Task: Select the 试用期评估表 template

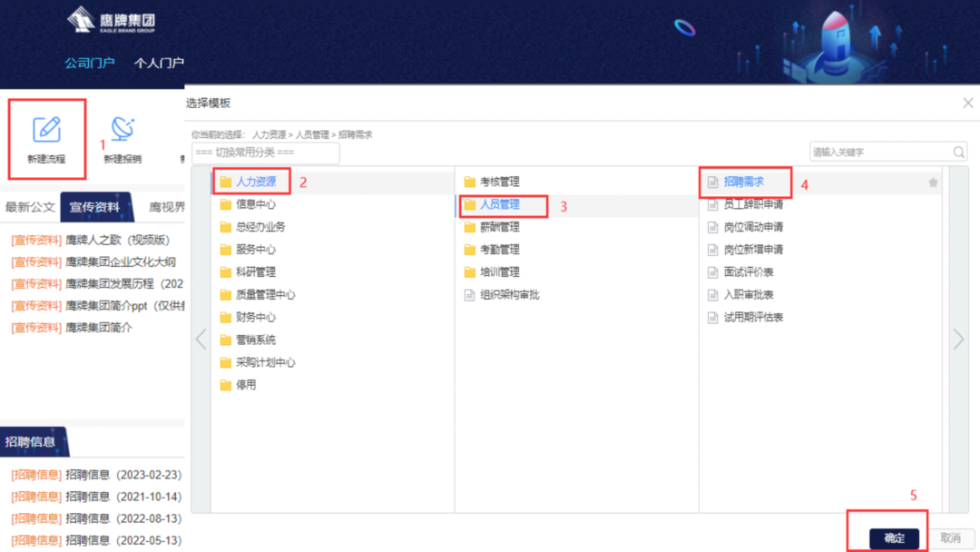Action: (x=746, y=317)
